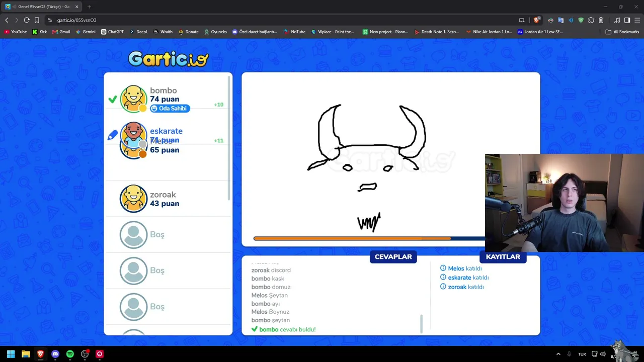Open a new browser tab with plus
This screenshot has width=644, height=362.
[89, 7]
